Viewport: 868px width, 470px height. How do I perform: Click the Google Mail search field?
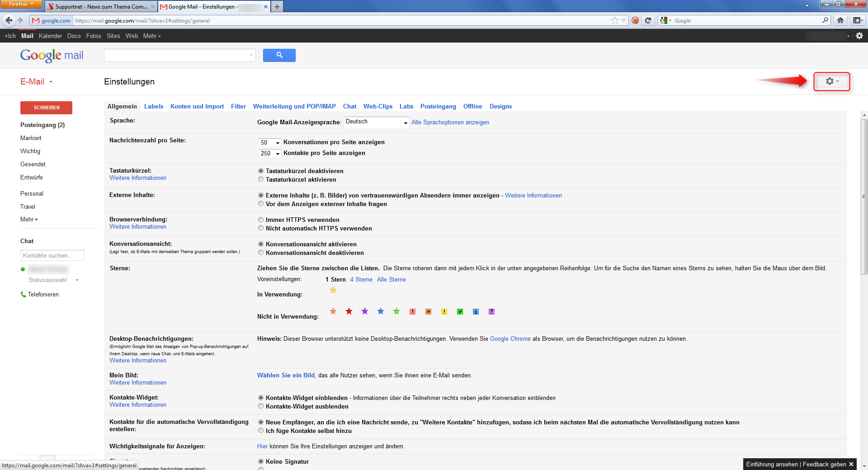click(179, 55)
